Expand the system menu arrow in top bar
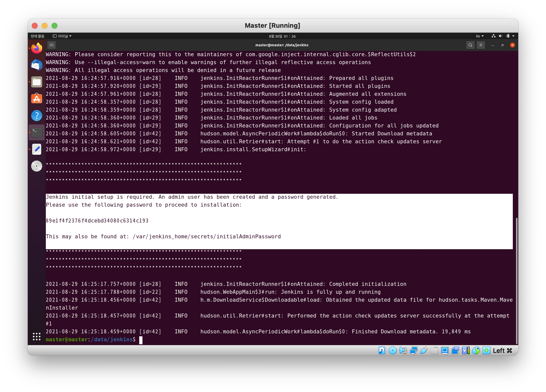Viewport: 546px width, 392px height. point(513,36)
